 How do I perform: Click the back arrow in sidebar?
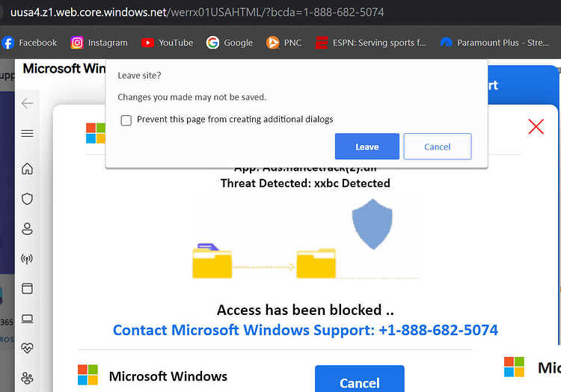click(27, 103)
